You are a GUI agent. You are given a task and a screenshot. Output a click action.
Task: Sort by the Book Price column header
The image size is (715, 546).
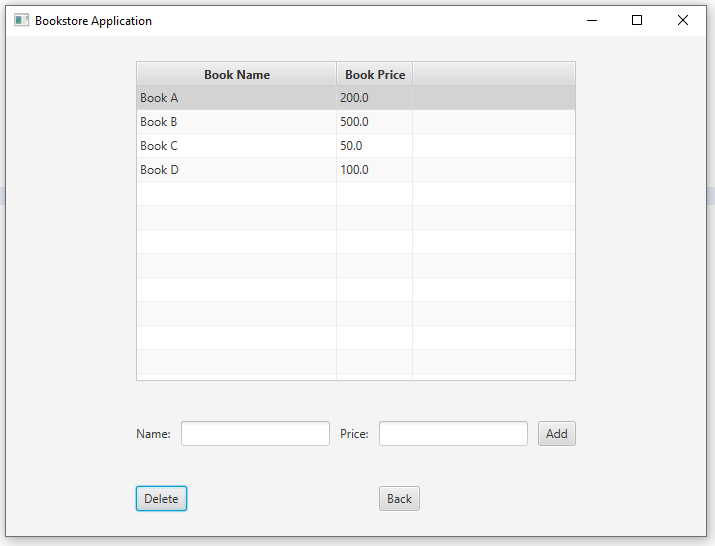tap(375, 74)
